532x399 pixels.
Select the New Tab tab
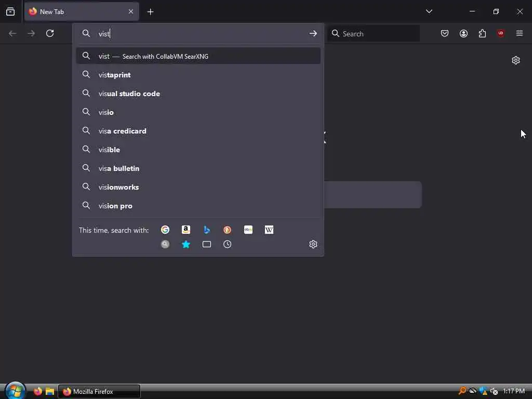click(x=82, y=11)
